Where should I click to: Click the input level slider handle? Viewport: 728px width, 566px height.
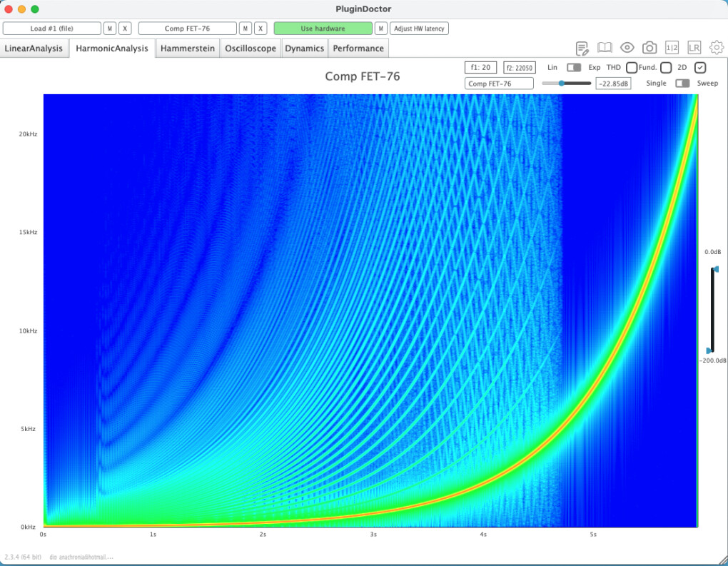562,84
